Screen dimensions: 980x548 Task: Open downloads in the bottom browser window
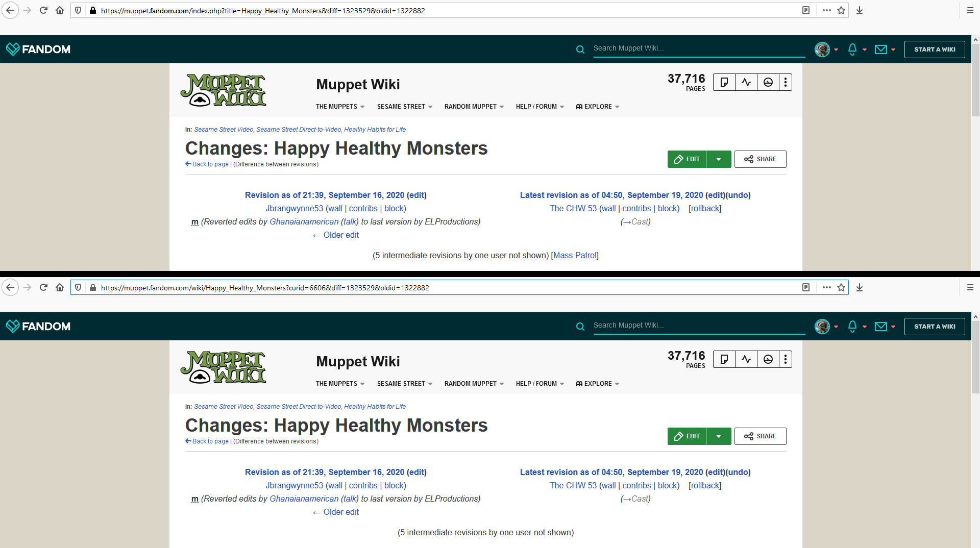(x=860, y=287)
